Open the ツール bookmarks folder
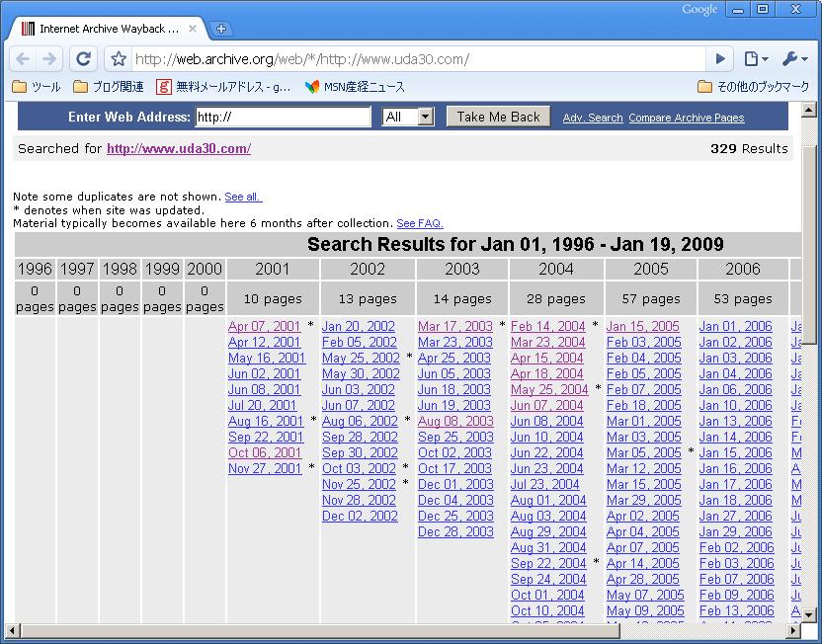 tap(37, 87)
